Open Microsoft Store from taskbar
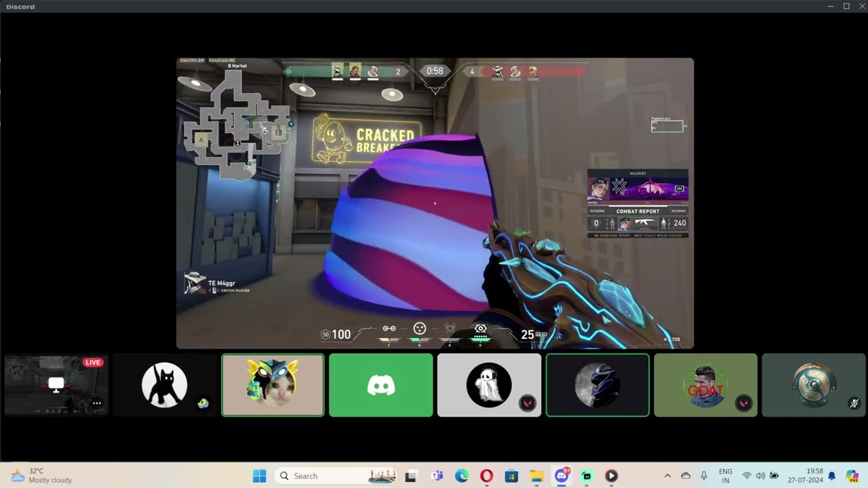This screenshot has height=488, width=868. pos(511,476)
